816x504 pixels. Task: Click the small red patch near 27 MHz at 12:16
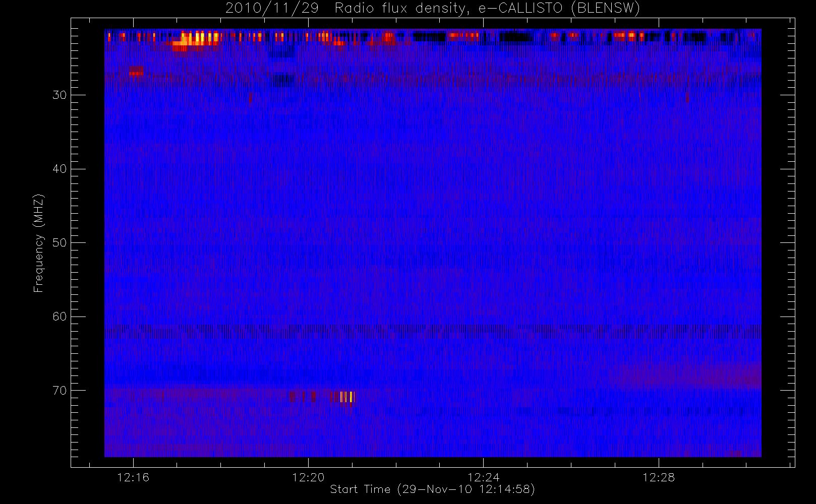pyautogui.click(x=136, y=71)
